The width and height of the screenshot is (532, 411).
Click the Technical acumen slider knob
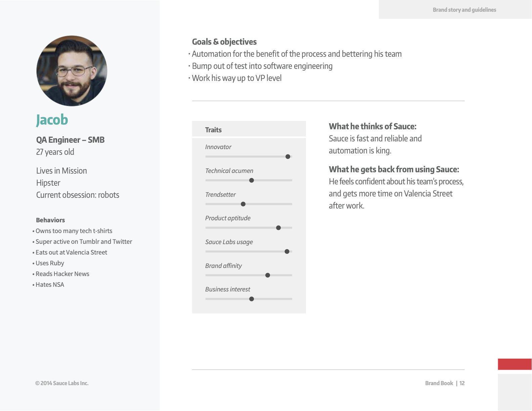point(252,180)
